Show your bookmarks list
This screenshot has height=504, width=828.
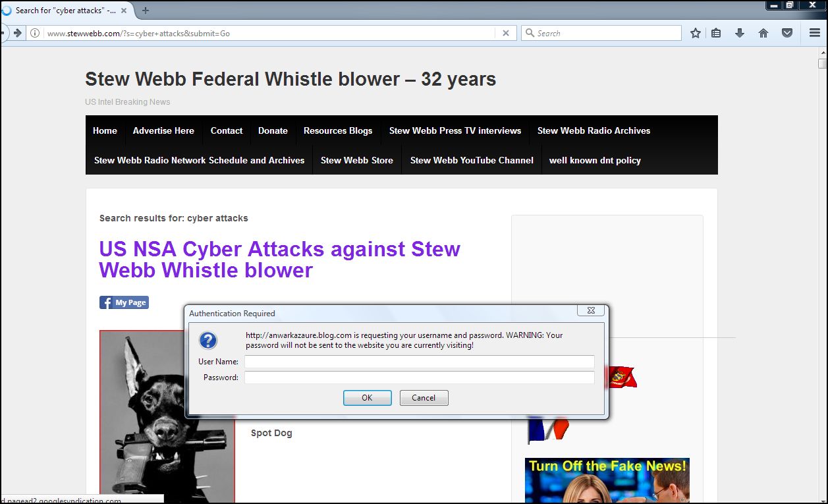tap(716, 33)
